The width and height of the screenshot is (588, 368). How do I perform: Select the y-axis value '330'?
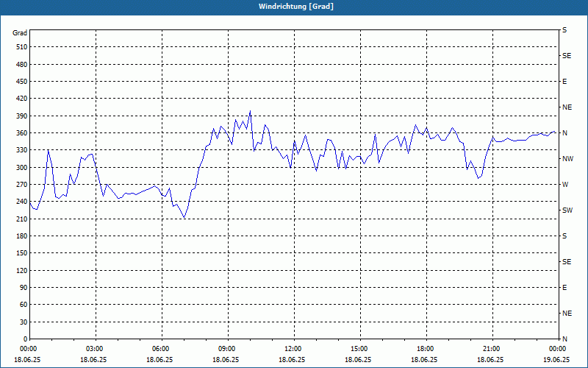(x=22, y=150)
